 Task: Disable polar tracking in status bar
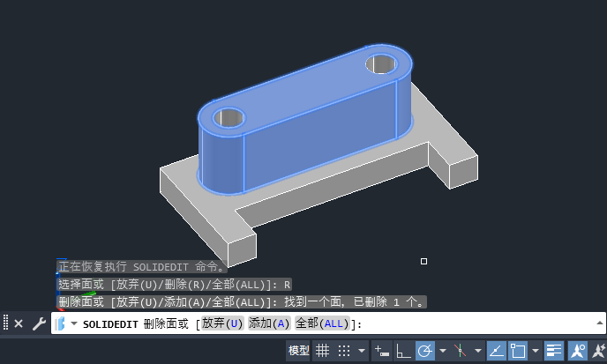(x=425, y=351)
